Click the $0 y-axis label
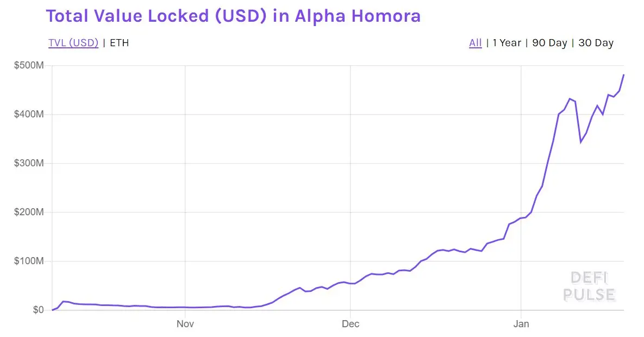The height and width of the screenshot is (337, 644). point(38,310)
